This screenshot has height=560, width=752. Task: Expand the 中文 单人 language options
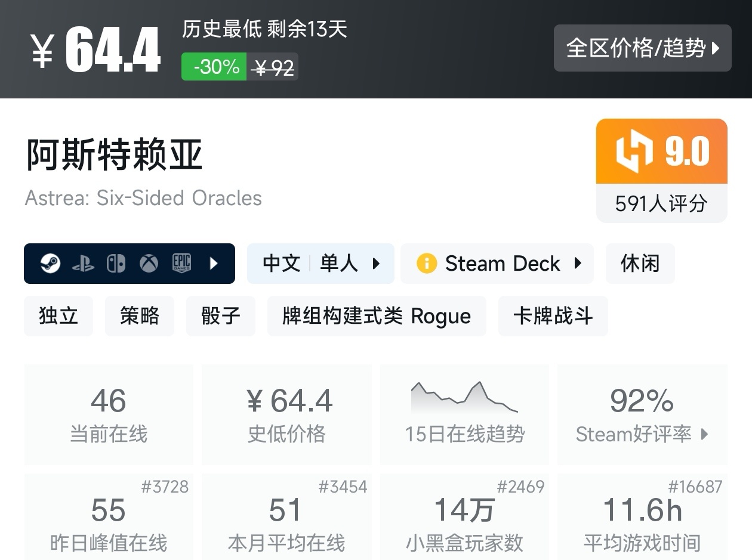[376, 263]
